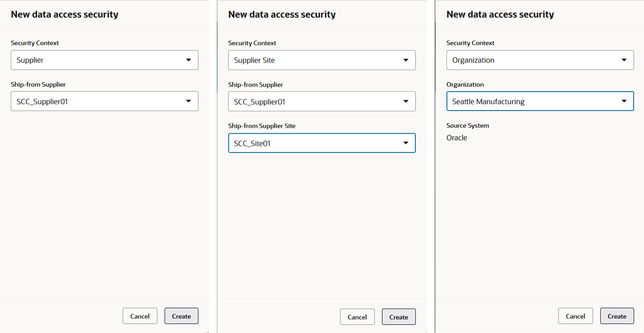The image size is (644, 333).
Task: Click the New data access security title
Action: click(64, 14)
